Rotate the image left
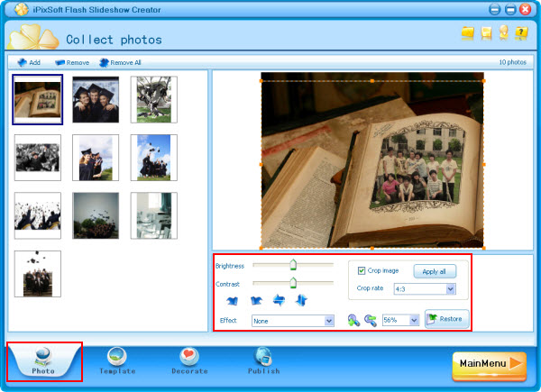 (233, 301)
